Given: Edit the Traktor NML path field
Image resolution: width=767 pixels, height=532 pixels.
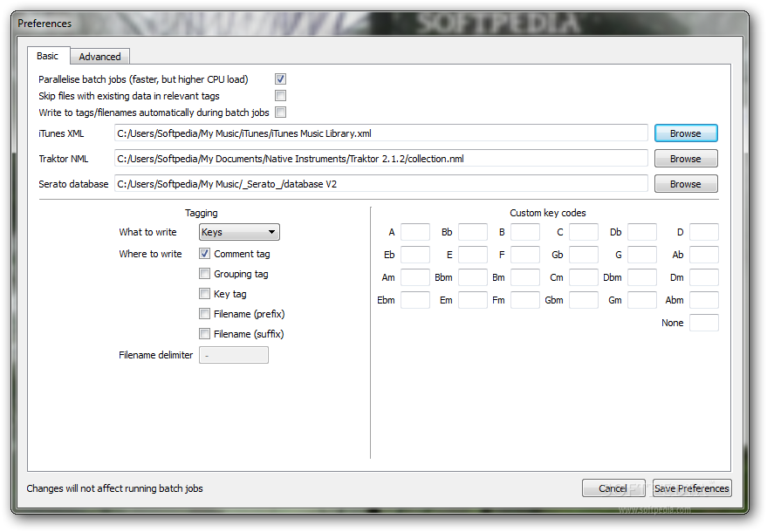Looking at the screenshot, I should pos(381,159).
